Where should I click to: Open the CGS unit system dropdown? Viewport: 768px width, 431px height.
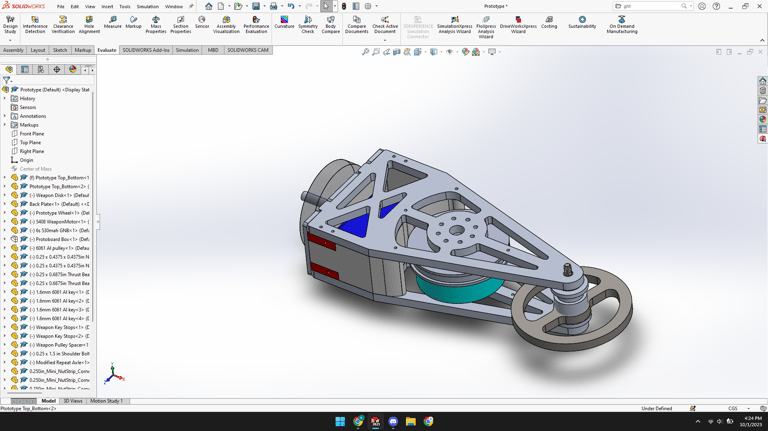[x=735, y=409]
